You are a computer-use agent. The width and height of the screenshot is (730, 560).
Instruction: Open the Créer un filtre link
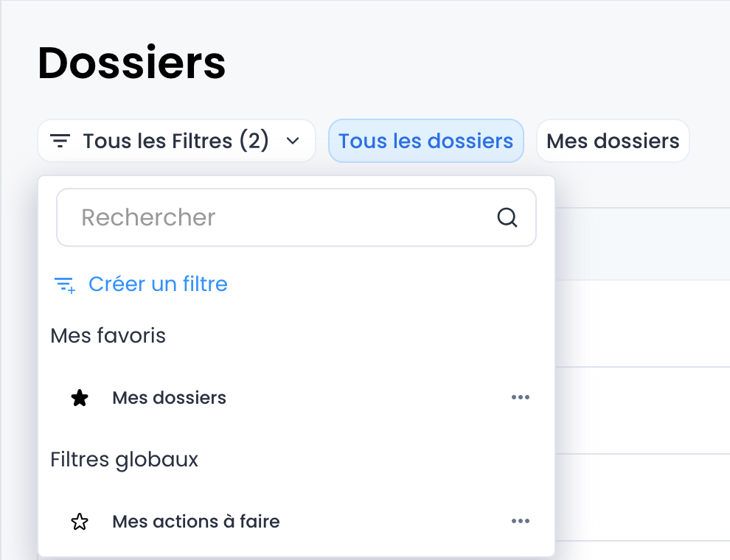click(158, 284)
